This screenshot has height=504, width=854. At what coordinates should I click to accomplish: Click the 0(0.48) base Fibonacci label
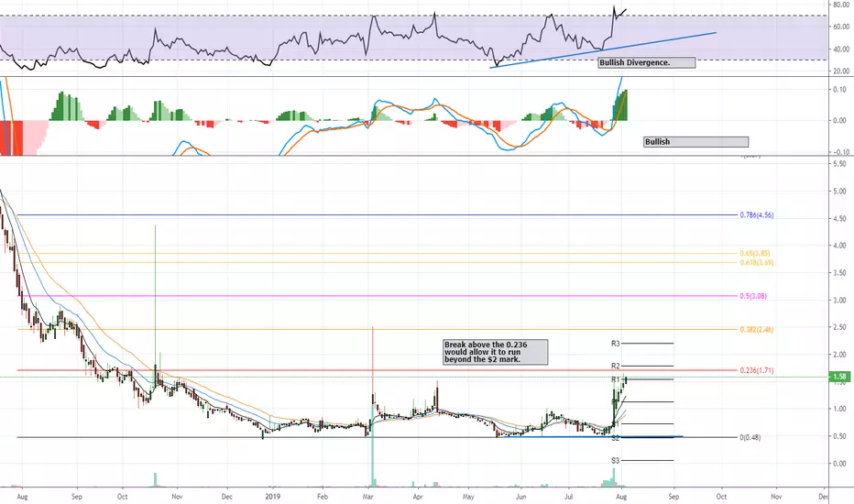click(x=750, y=437)
